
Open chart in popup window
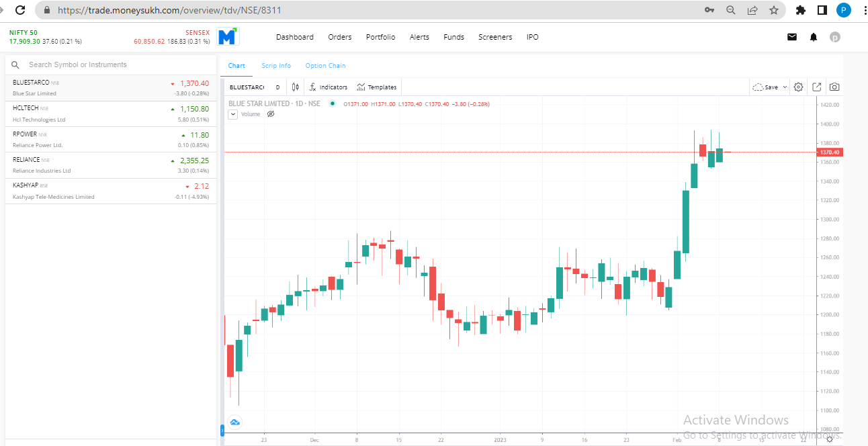pos(817,87)
